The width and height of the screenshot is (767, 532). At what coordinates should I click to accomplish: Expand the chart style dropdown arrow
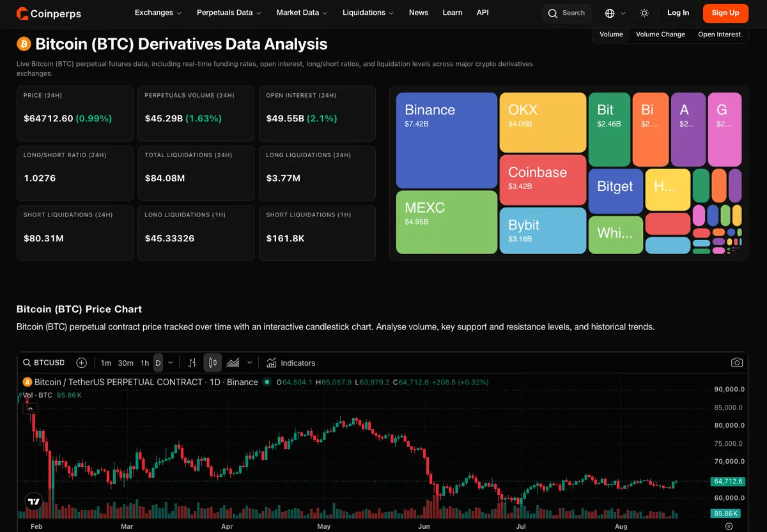pyautogui.click(x=249, y=363)
